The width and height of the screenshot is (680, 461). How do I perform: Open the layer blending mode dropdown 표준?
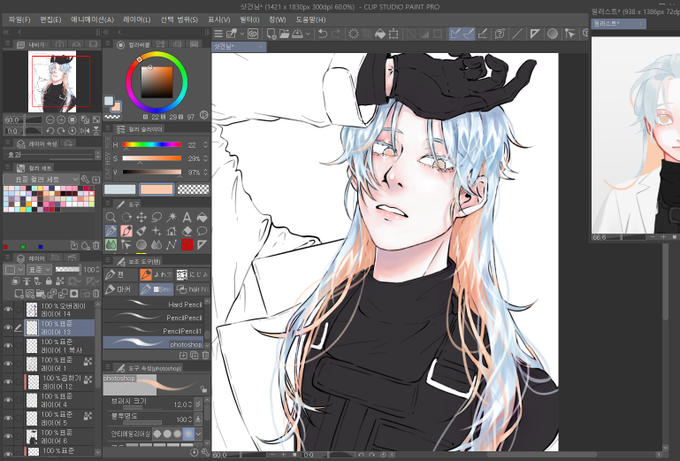[x=39, y=269]
